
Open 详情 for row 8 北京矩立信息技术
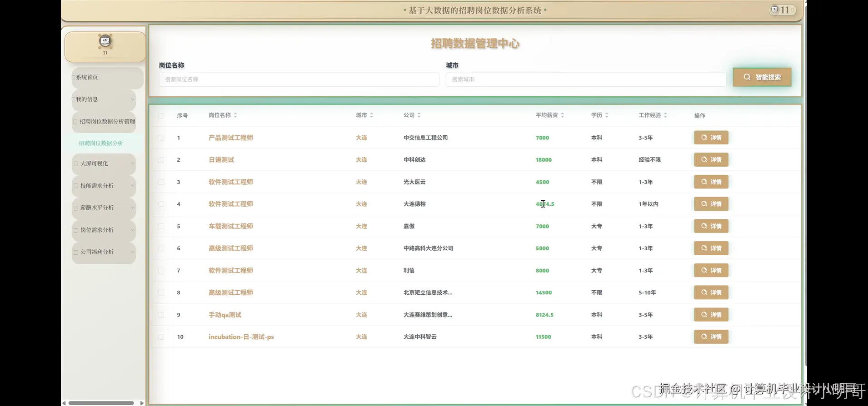[x=711, y=292]
